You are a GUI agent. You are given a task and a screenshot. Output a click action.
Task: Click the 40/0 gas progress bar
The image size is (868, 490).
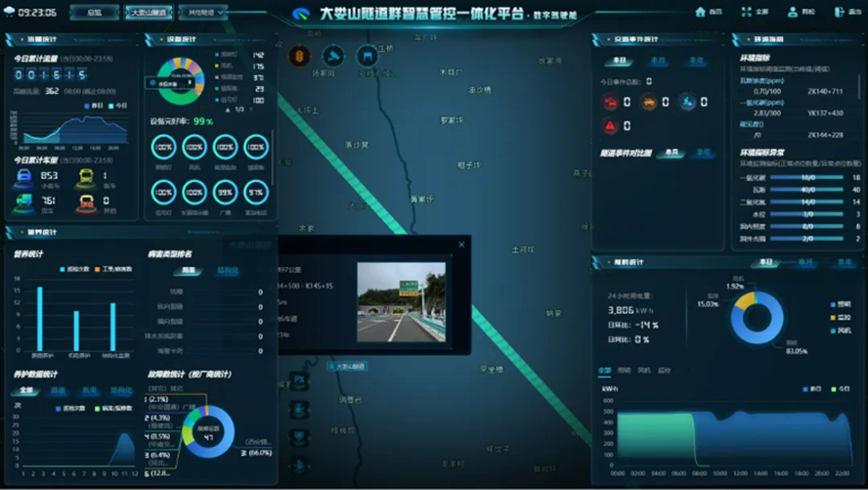[x=806, y=190]
